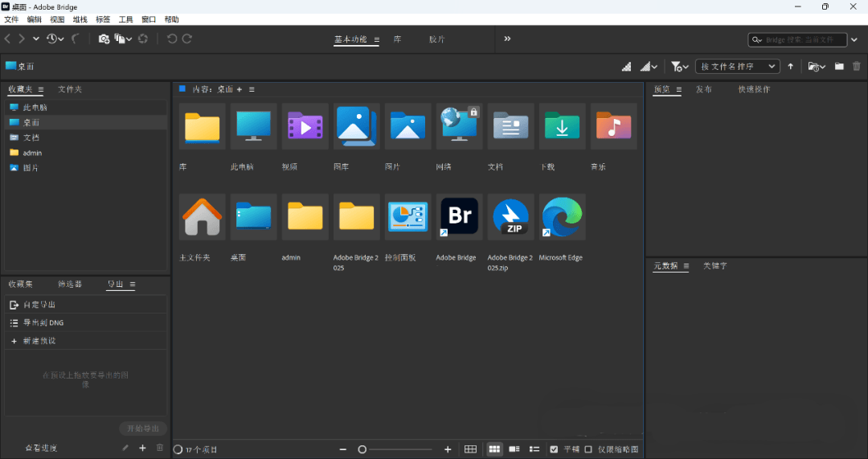Switch to thumbnails view icon
This screenshot has width=868, height=459.
click(x=494, y=449)
